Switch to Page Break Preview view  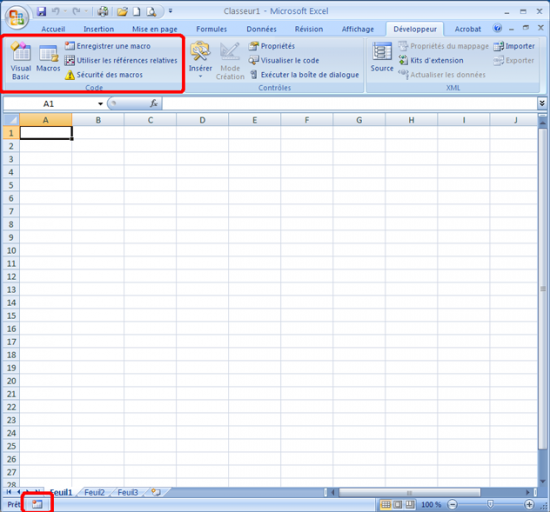click(x=410, y=505)
